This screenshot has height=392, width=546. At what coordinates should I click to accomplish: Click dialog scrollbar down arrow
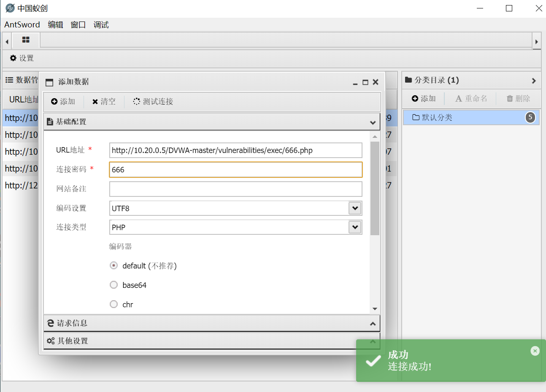point(375,309)
